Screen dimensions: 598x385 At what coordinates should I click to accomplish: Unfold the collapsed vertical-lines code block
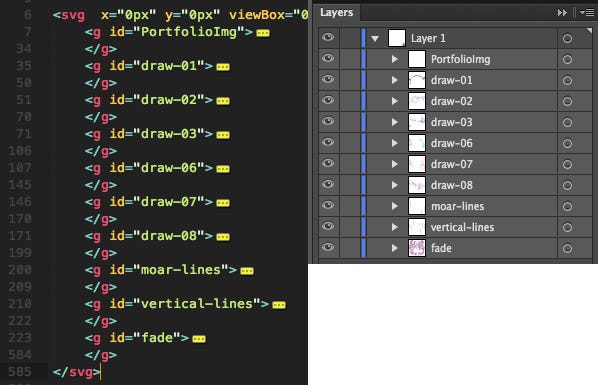[x=279, y=304]
